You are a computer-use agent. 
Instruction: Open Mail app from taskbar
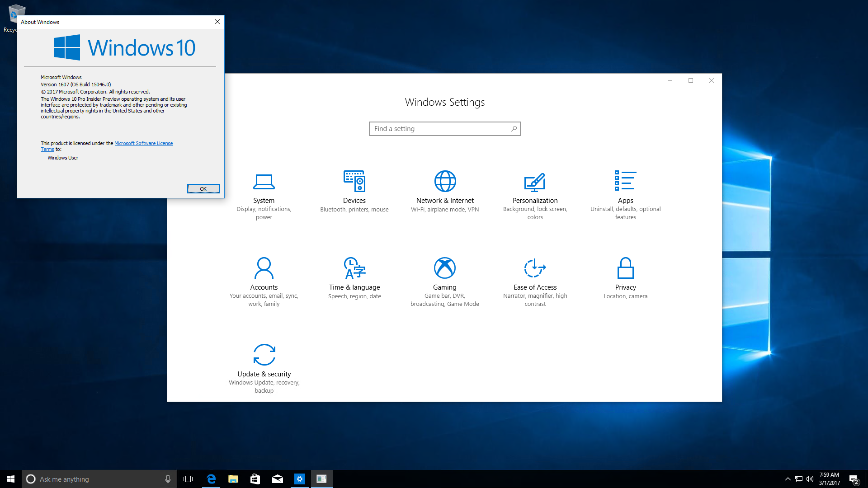point(277,479)
